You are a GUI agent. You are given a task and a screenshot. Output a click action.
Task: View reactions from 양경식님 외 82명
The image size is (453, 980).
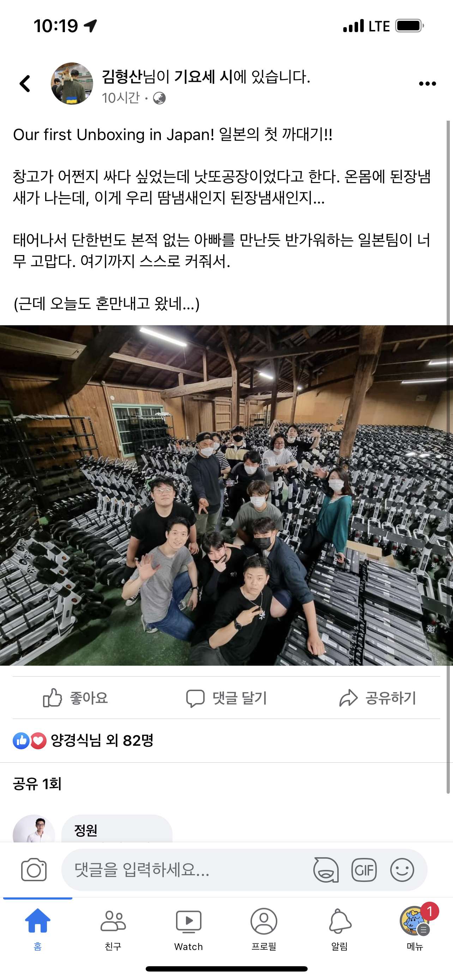point(83,741)
